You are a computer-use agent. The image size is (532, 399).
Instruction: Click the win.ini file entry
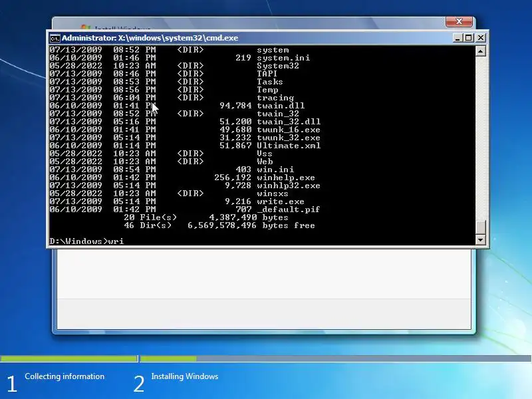point(275,170)
